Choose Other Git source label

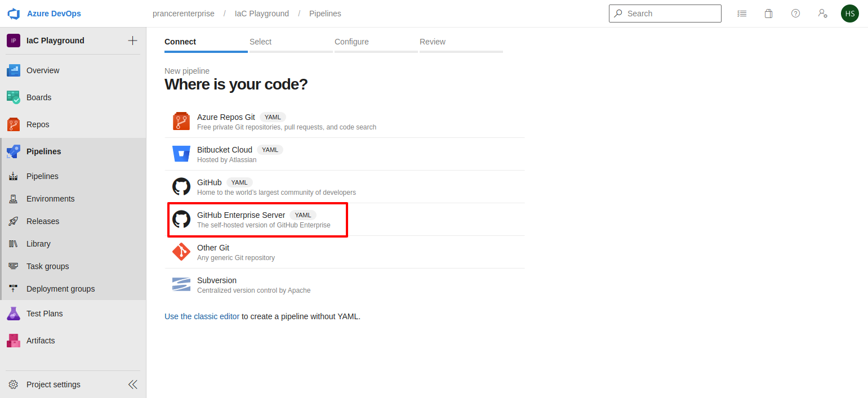(x=213, y=248)
